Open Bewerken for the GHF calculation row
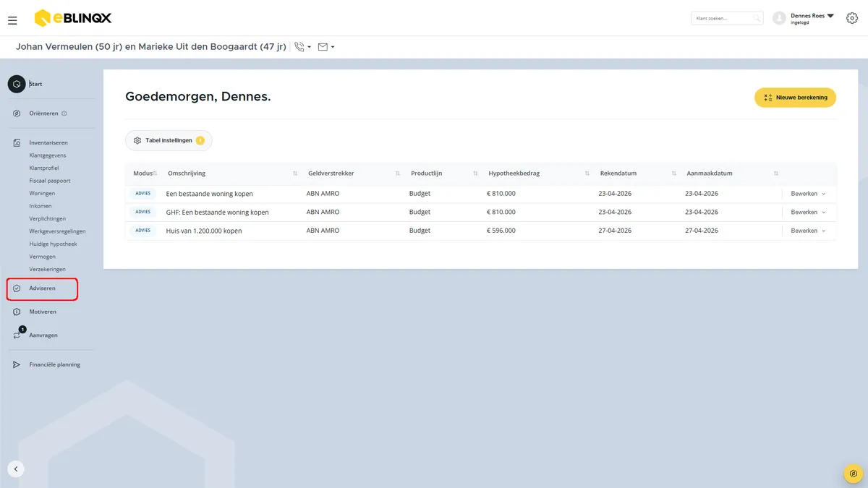Image resolution: width=868 pixels, height=488 pixels. [x=808, y=213]
